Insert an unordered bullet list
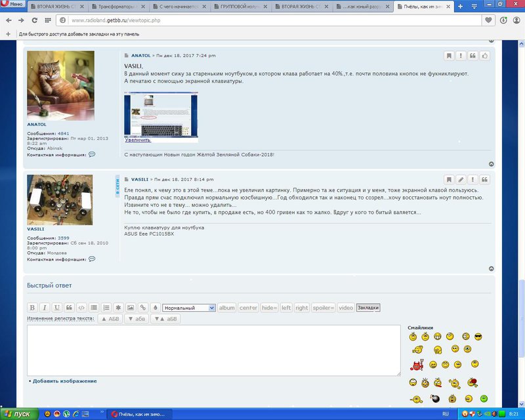525x420 pixels. click(x=94, y=308)
